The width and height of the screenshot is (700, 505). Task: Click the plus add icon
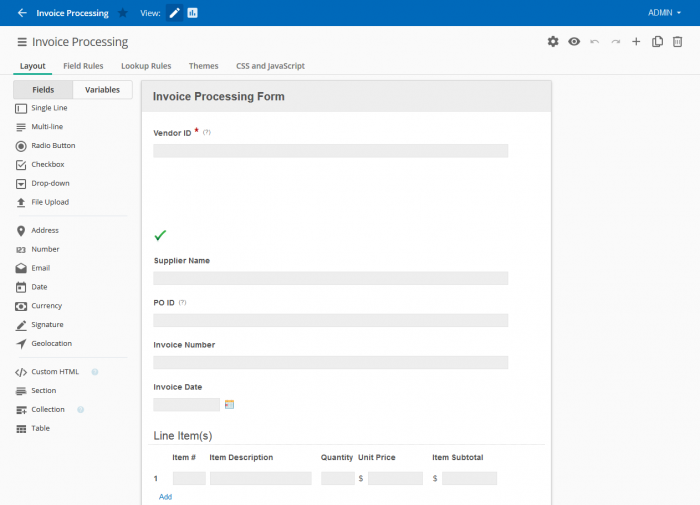click(x=636, y=42)
